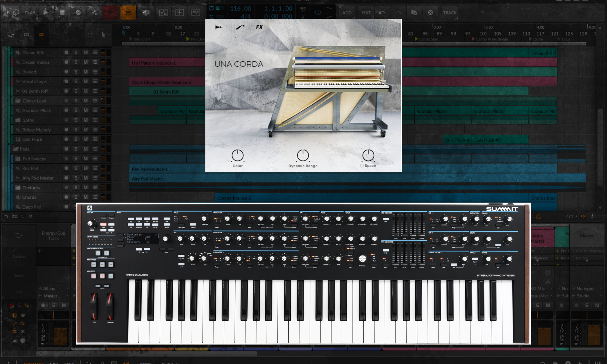Open the waveform page in Una Corda
Viewport: 607px width, 364px height.
[219, 27]
